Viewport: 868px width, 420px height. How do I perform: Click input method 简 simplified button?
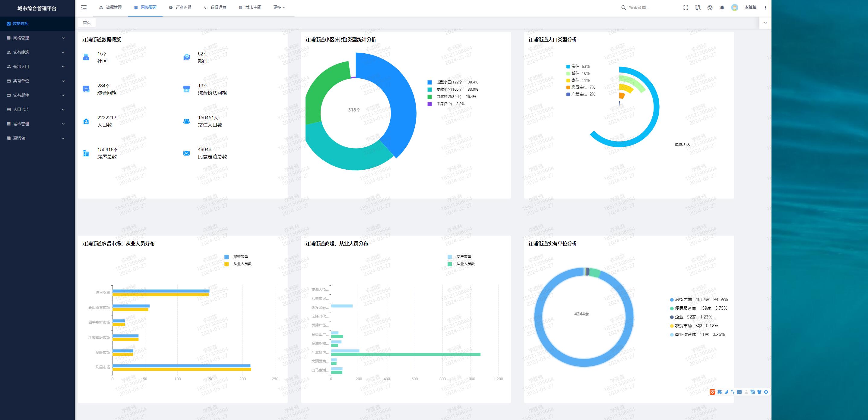click(x=752, y=392)
